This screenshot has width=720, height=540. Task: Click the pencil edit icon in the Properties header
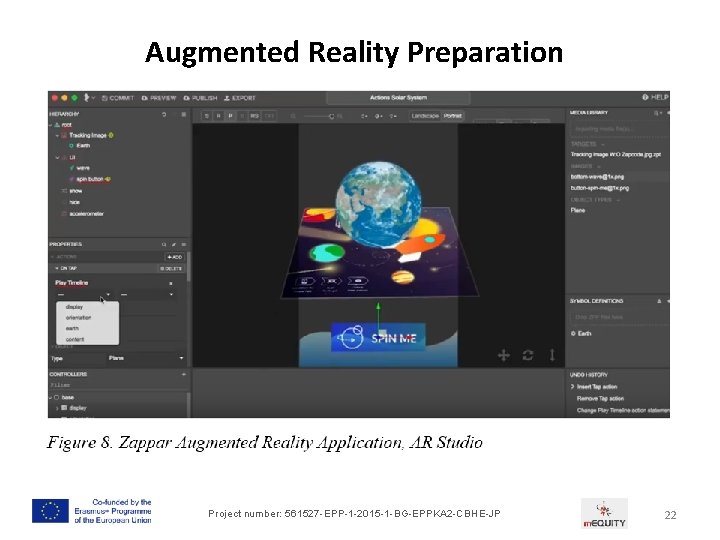pyautogui.click(x=174, y=244)
